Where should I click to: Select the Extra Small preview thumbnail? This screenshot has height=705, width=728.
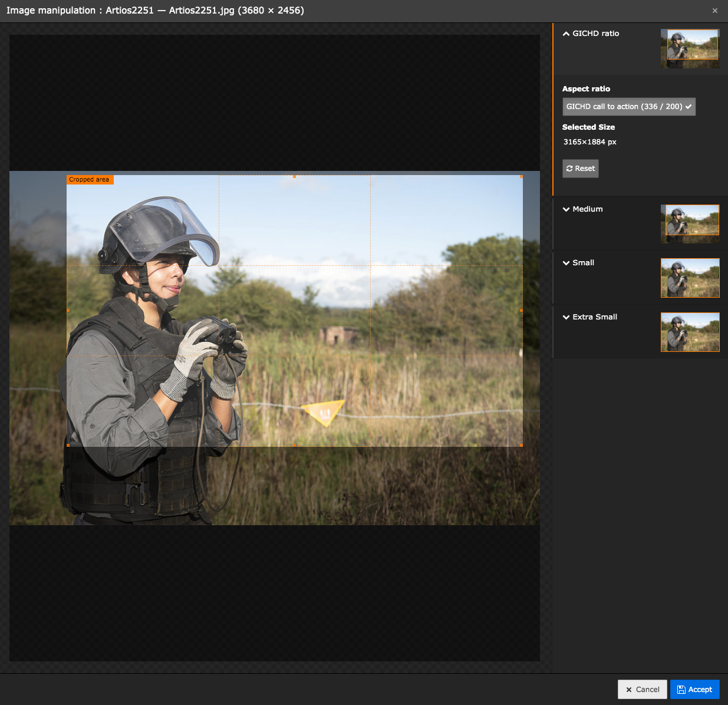click(x=690, y=332)
